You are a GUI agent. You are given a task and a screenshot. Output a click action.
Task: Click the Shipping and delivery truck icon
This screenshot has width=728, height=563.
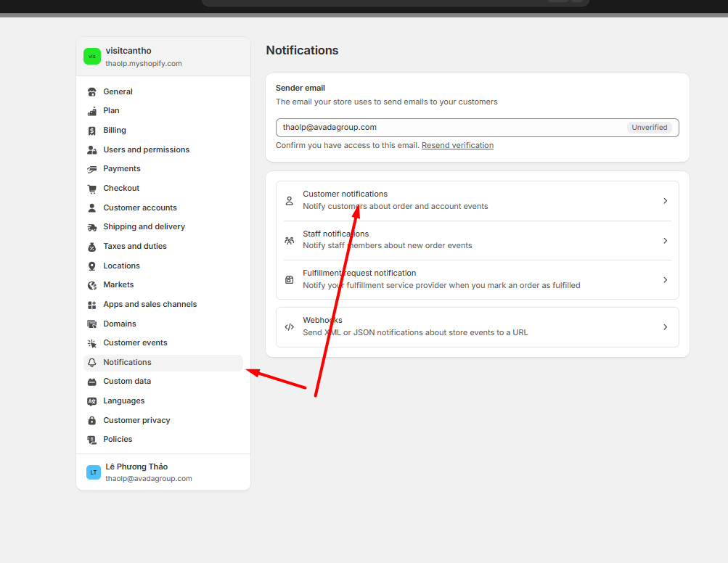coord(92,227)
